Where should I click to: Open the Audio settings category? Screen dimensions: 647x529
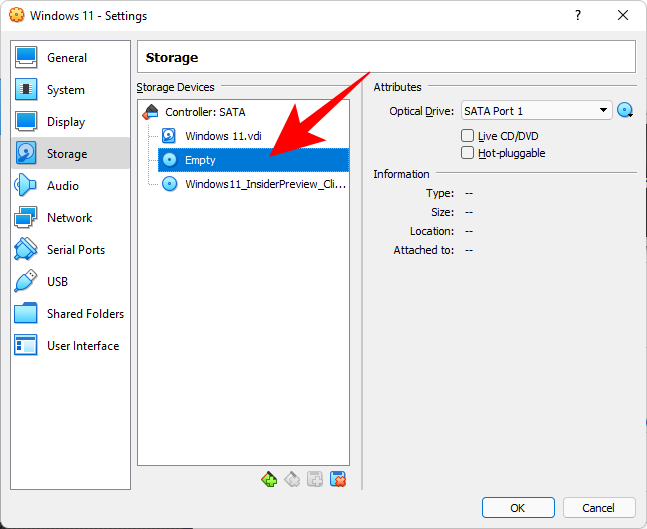(x=62, y=186)
